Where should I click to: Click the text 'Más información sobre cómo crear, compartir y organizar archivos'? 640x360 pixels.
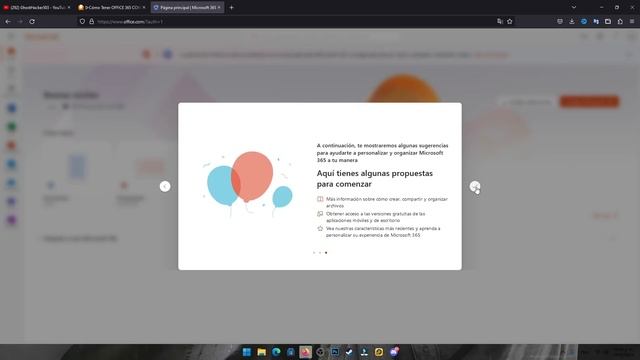387,202
